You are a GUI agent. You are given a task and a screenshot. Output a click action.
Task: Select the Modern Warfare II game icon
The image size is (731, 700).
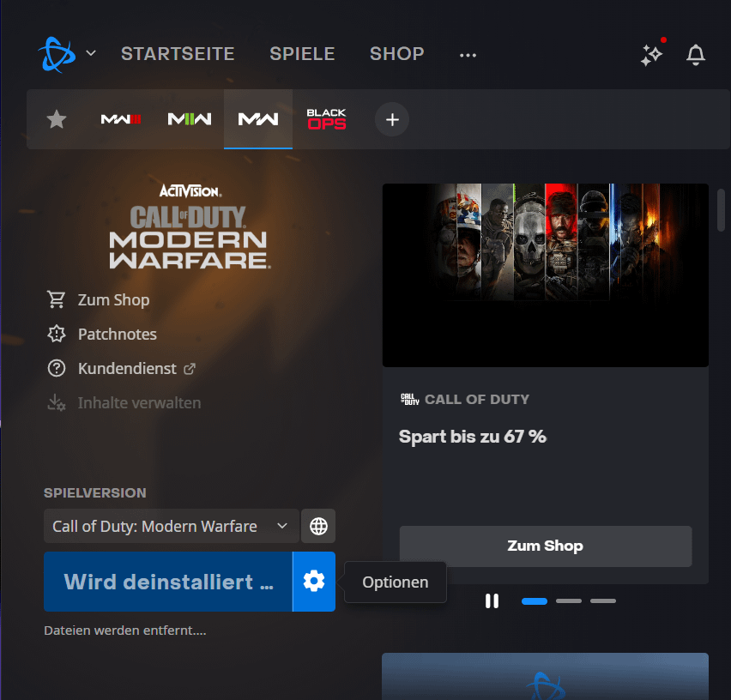click(189, 119)
